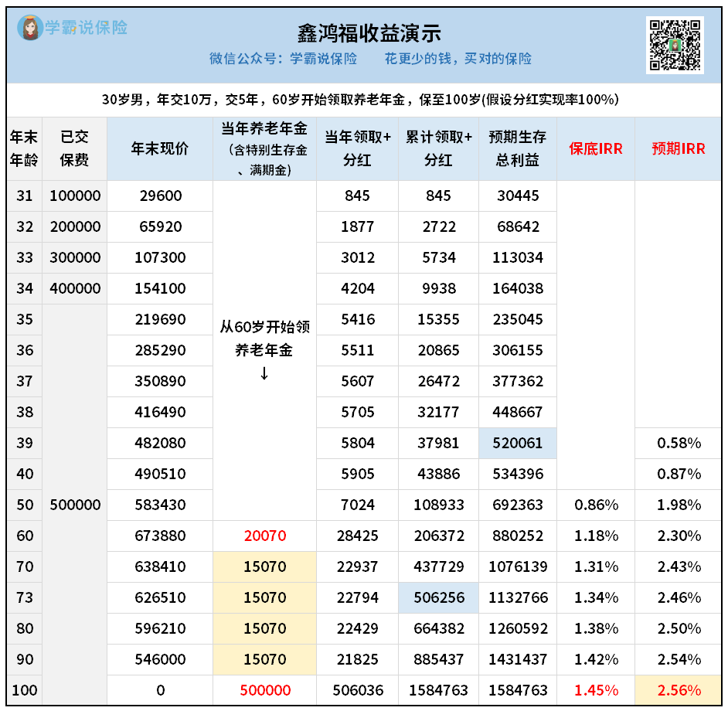This screenshot has width=728, height=711.
Task: Click the blue highlighted 520061 cell
Action: click(x=517, y=443)
